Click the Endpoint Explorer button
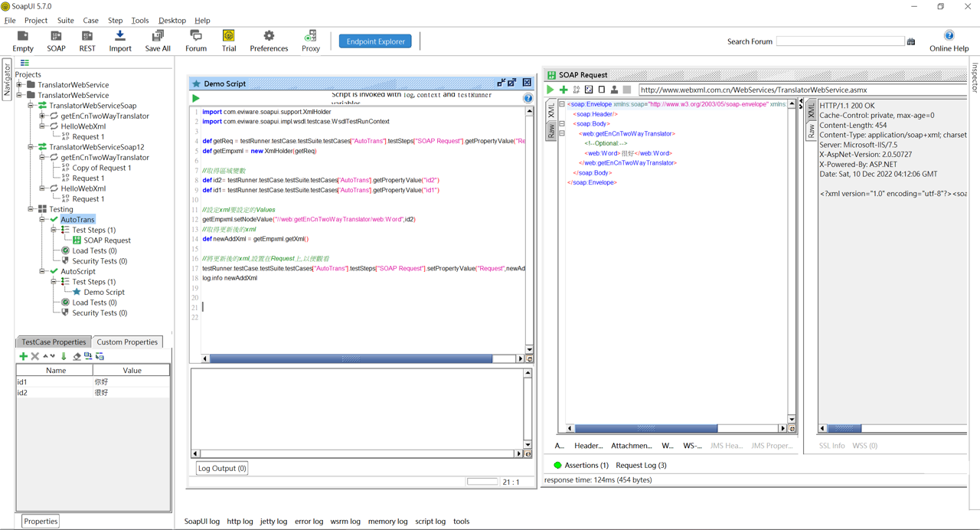 coord(375,41)
